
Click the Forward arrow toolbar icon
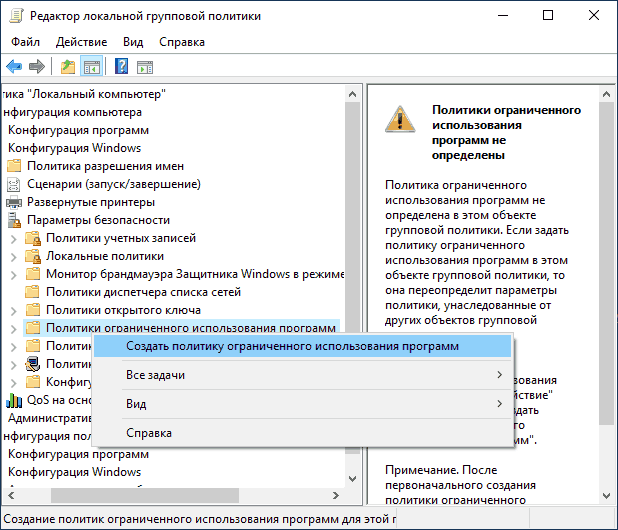[x=37, y=66]
